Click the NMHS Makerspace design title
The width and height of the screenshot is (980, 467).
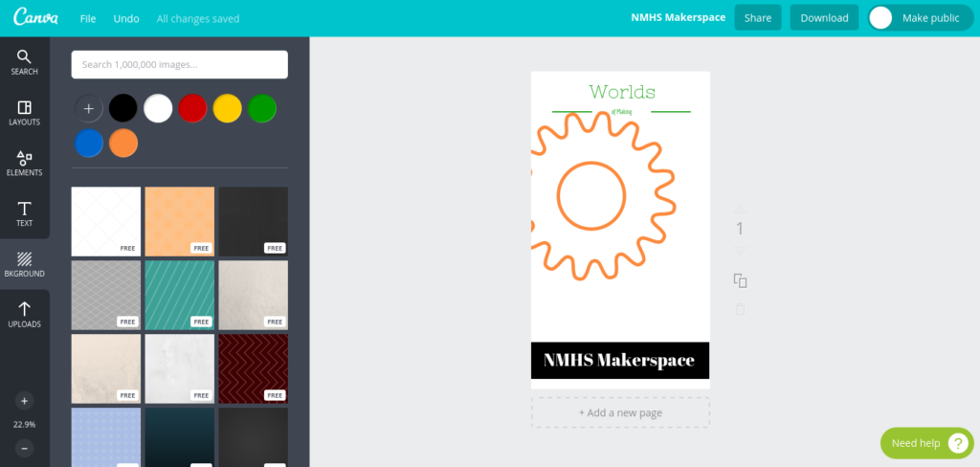pyautogui.click(x=679, y=17)
